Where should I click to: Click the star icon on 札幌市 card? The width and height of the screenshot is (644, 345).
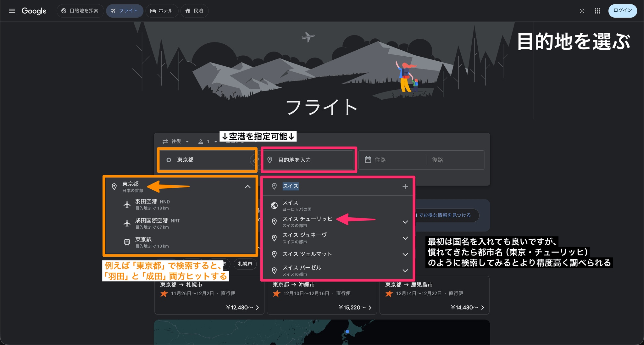pyautogui.click(x=164, y=294)
